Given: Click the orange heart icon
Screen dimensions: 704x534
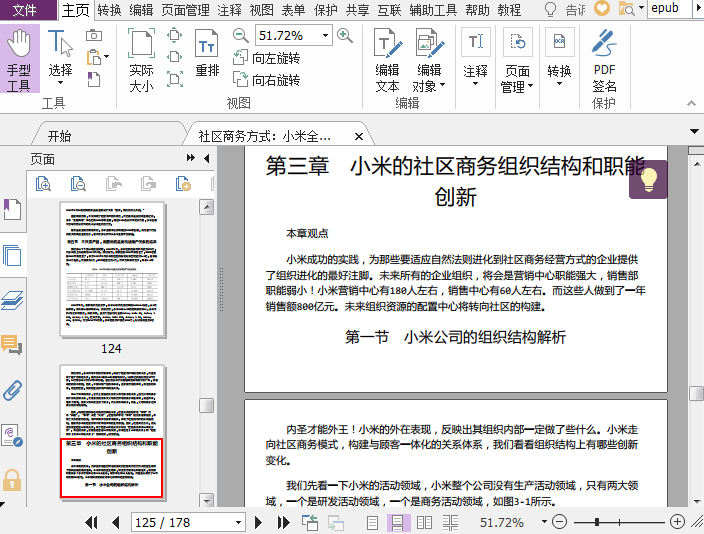Looking at the screenshot, I should [602, 8].
